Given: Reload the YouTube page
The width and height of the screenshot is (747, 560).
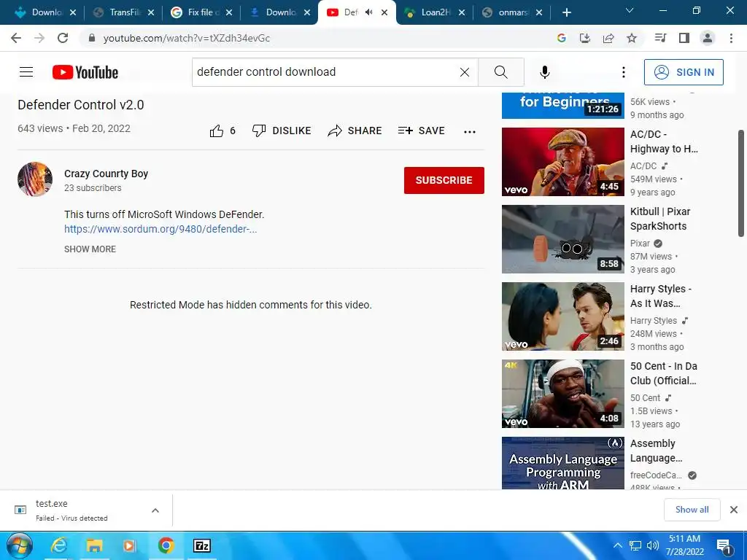Looking at the screenshot, I should point(63,38).
